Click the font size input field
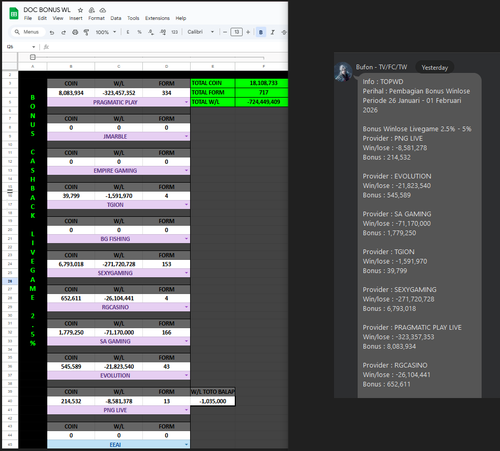The width and height of the screenshot is (500, 451). click(x=236, y=32)
